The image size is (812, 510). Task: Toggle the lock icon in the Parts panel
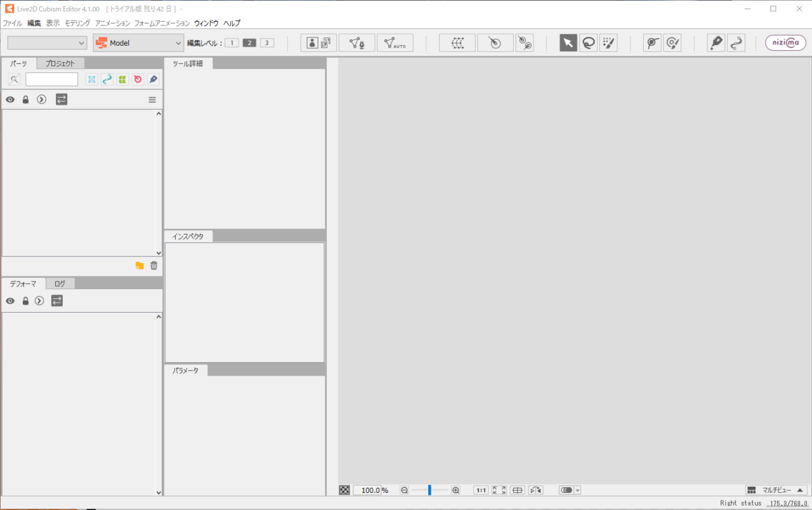(25, 100)
